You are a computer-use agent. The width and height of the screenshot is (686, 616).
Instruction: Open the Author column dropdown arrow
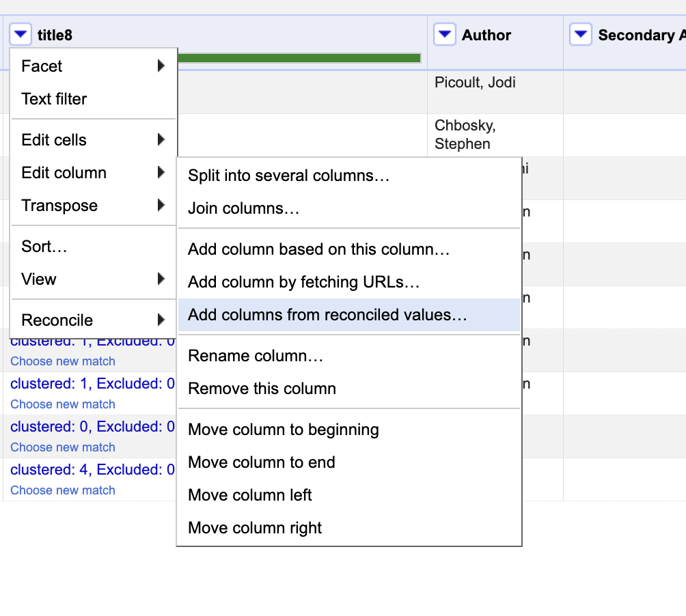[445, 34]
